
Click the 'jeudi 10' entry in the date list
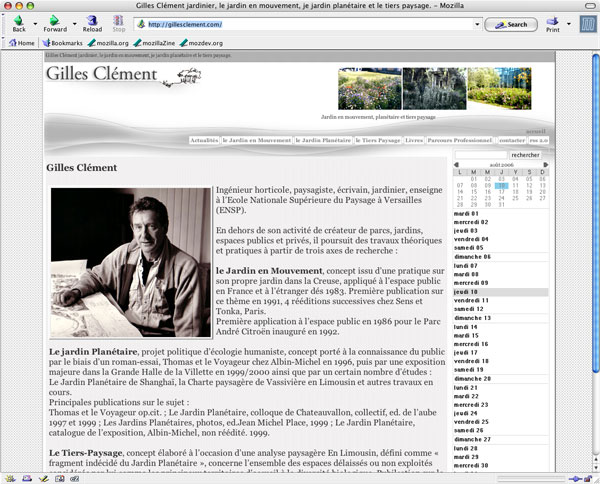[467, 292]
